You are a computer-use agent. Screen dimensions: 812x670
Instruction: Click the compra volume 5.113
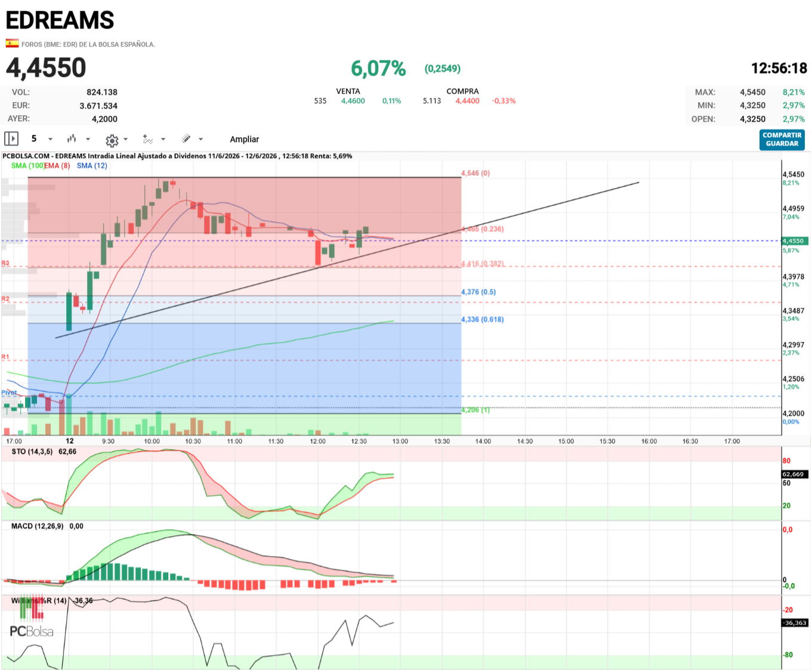tap(432, 101)
